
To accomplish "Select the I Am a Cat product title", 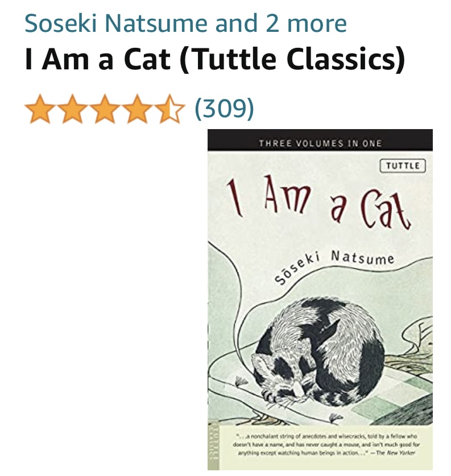I will (214, 59).
